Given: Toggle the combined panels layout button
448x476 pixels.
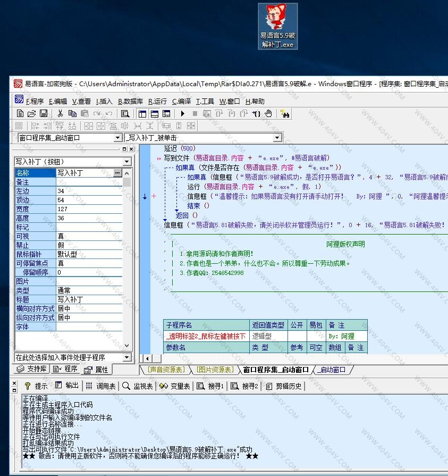Looking at the screenshot, I should (166, 113).
